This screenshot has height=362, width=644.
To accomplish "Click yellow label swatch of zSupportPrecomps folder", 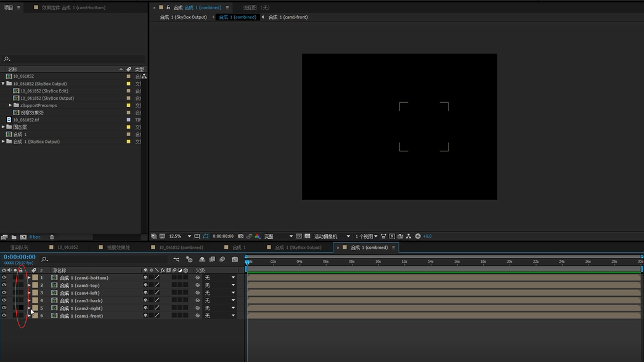I will click(129, 105).
